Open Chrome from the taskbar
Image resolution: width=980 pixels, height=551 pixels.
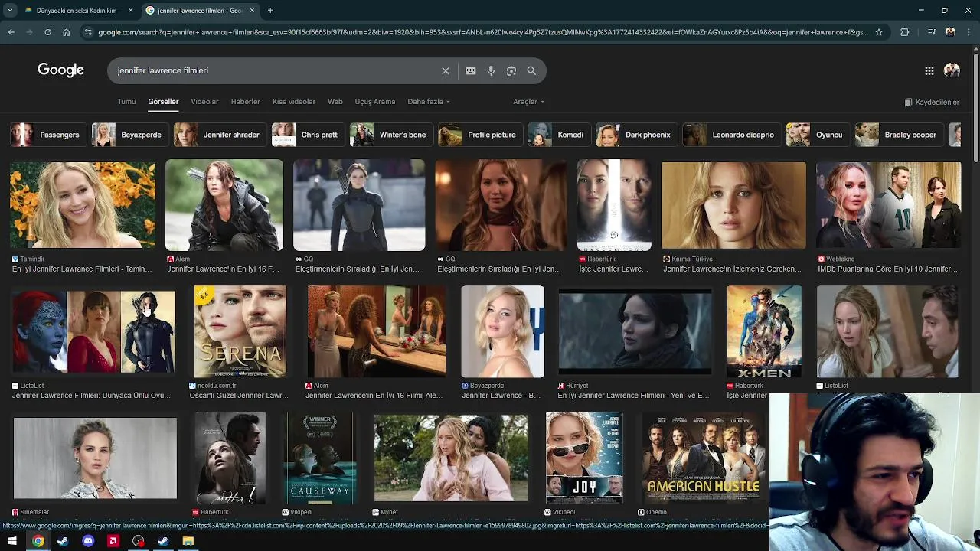38,541
